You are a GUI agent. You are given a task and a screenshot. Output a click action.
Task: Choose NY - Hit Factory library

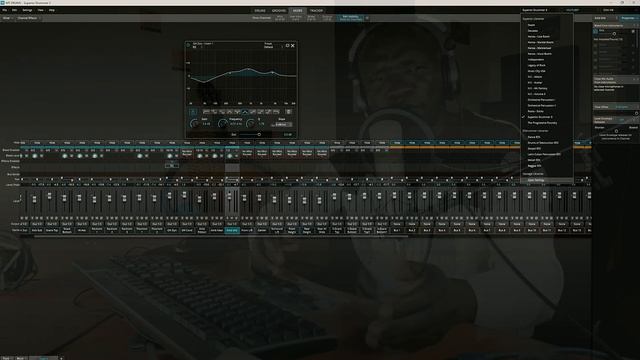pos(537,88)
